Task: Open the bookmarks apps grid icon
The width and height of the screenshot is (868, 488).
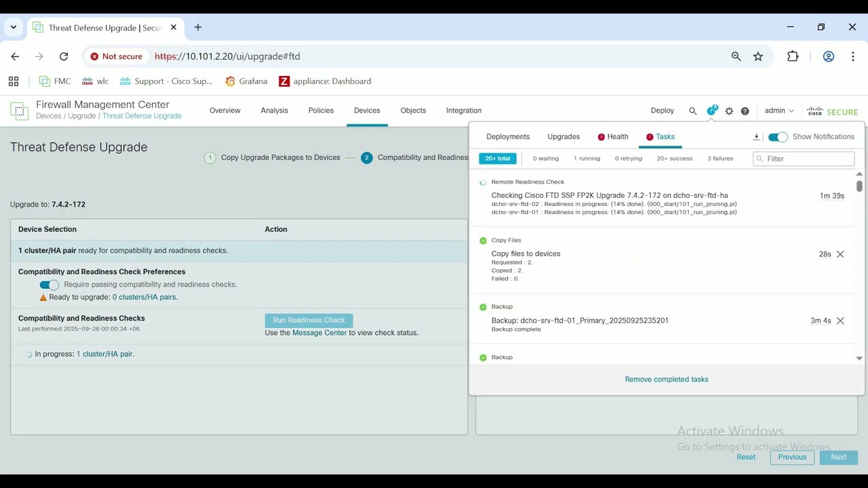Action: [x=14, y=81]
